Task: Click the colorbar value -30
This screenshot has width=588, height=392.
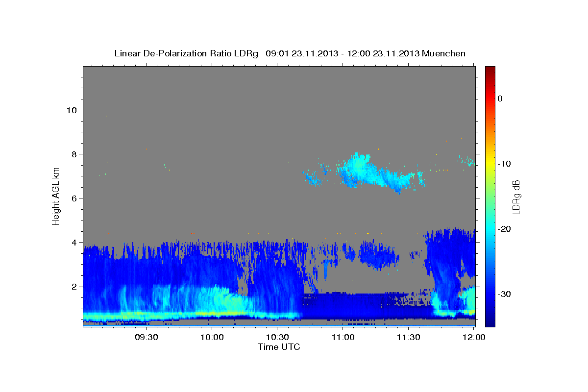Action: [504, 294]
